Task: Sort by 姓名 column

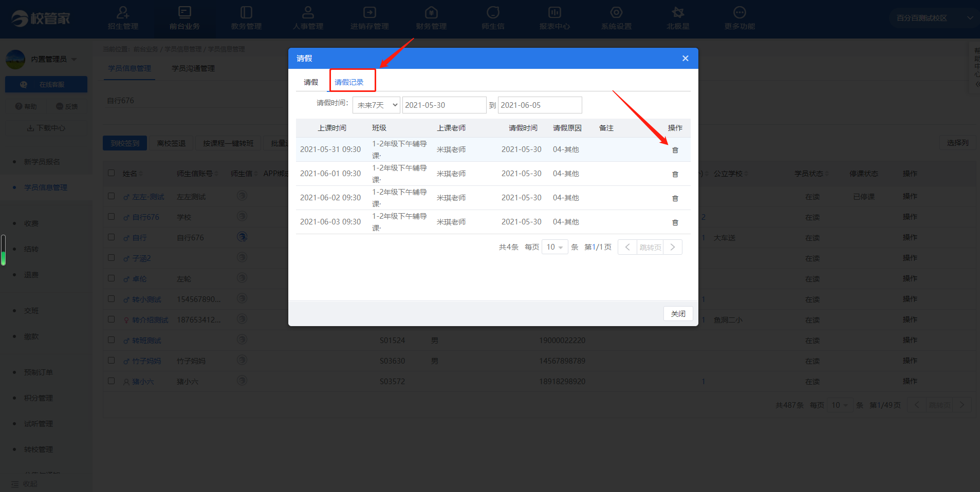Action: click(x=133, y=174)
